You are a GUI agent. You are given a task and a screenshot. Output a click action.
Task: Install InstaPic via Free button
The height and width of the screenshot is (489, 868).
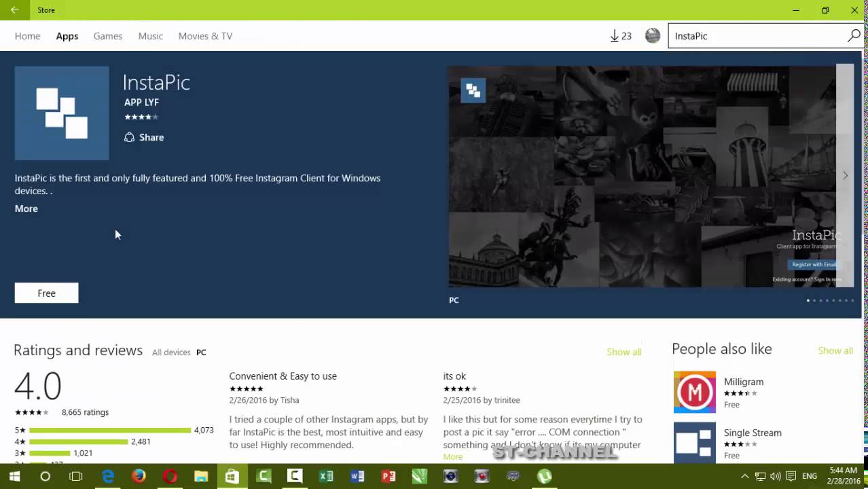(47, 293)
